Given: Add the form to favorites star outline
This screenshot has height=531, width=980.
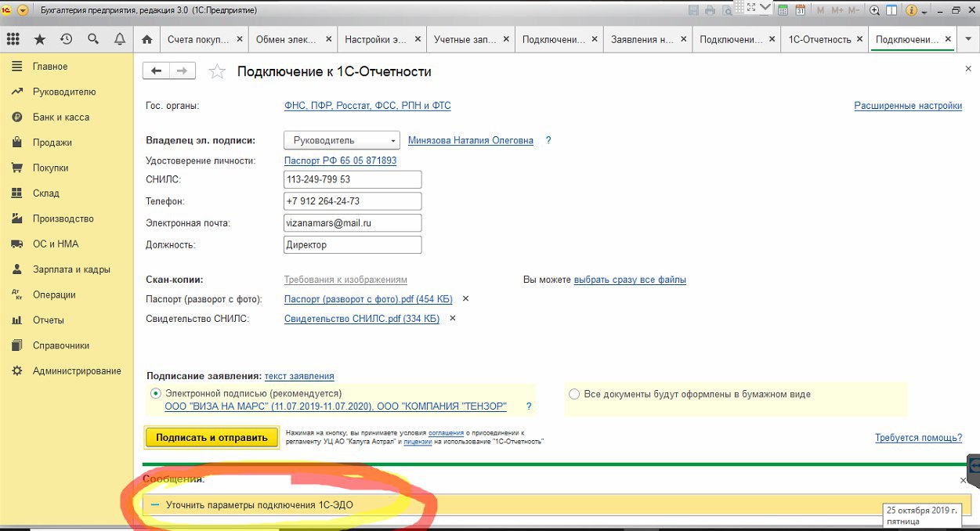Looking at the screenshot, I should pyautogui.click(x=218, y=72).
